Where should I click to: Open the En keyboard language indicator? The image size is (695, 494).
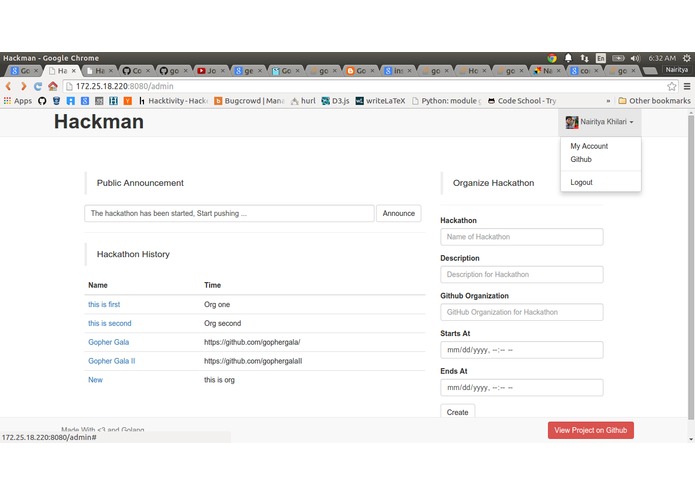(x=601, y=58)
